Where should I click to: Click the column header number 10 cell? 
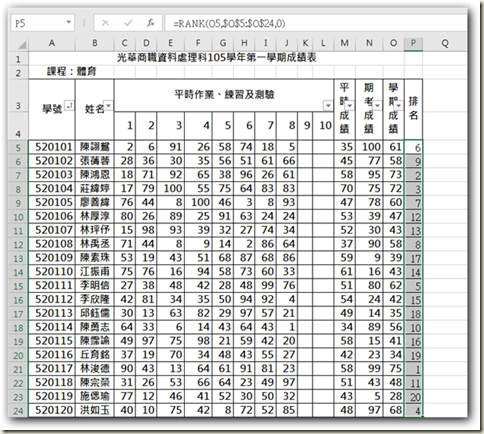[323, 126]
